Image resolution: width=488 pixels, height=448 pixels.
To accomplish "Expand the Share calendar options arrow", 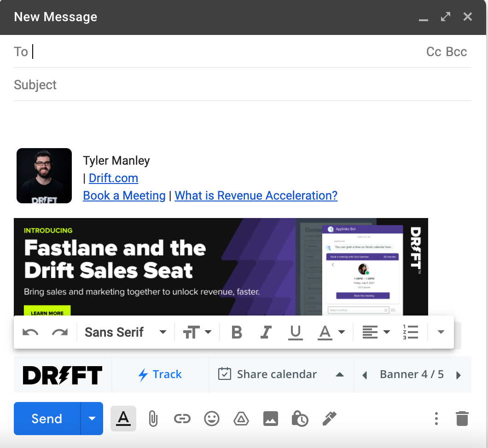I will point(340,374).
